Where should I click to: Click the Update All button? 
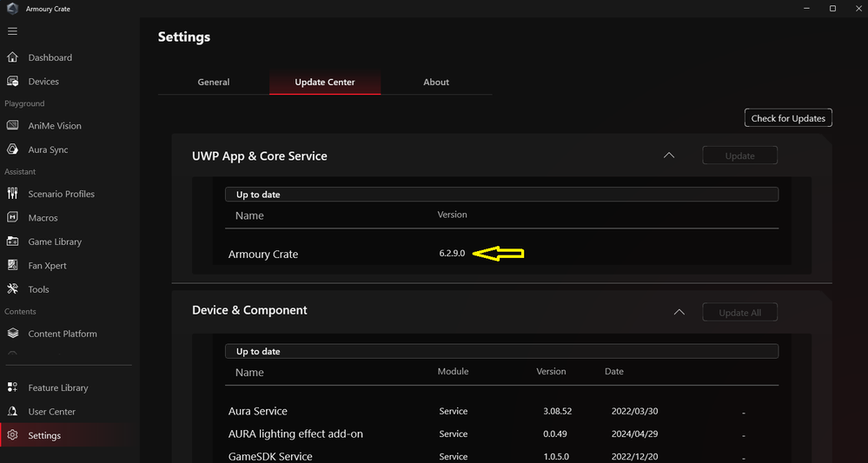[x=739, y=313]
